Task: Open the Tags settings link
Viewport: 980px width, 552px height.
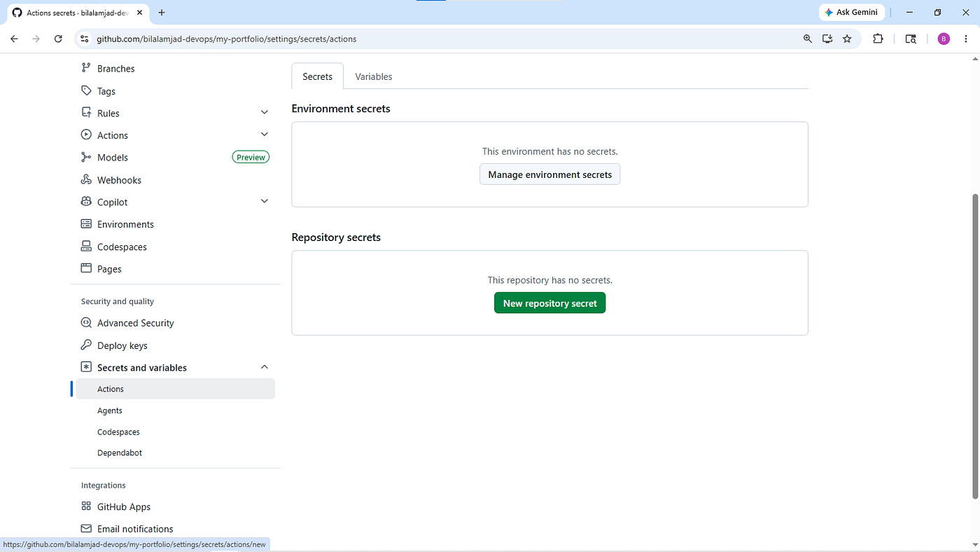Action: (106, 91)
